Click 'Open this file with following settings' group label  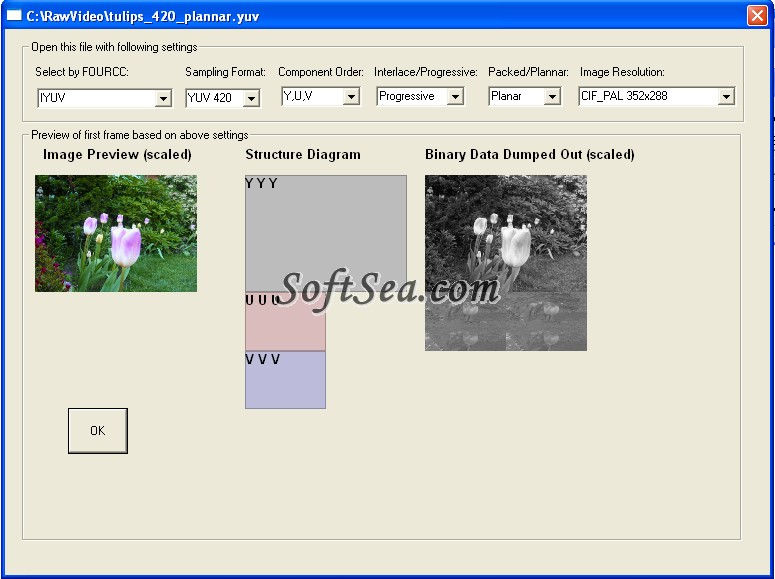[114, 47]
